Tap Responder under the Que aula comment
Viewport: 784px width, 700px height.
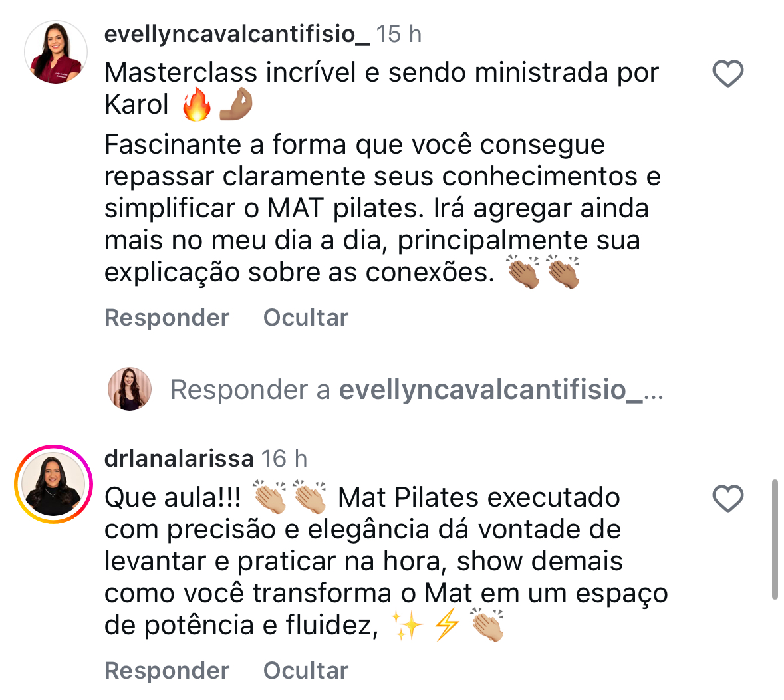point(167,671)
